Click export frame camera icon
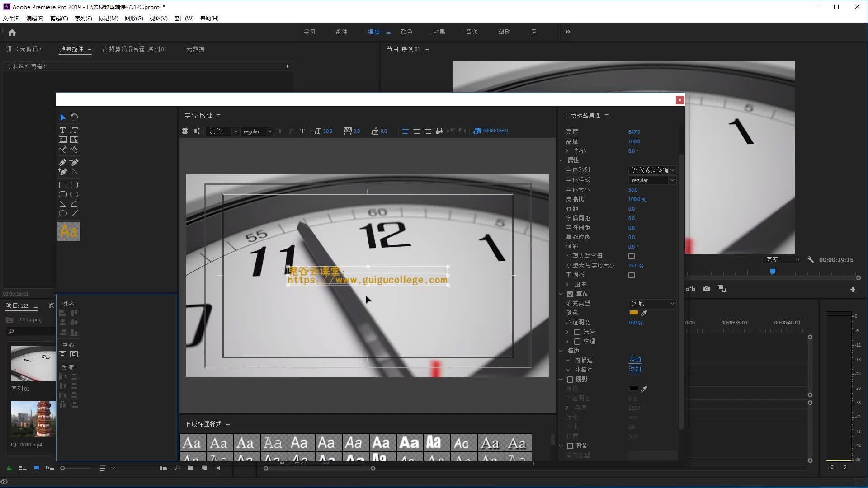868x488 pixels. (x=707, y=289)
